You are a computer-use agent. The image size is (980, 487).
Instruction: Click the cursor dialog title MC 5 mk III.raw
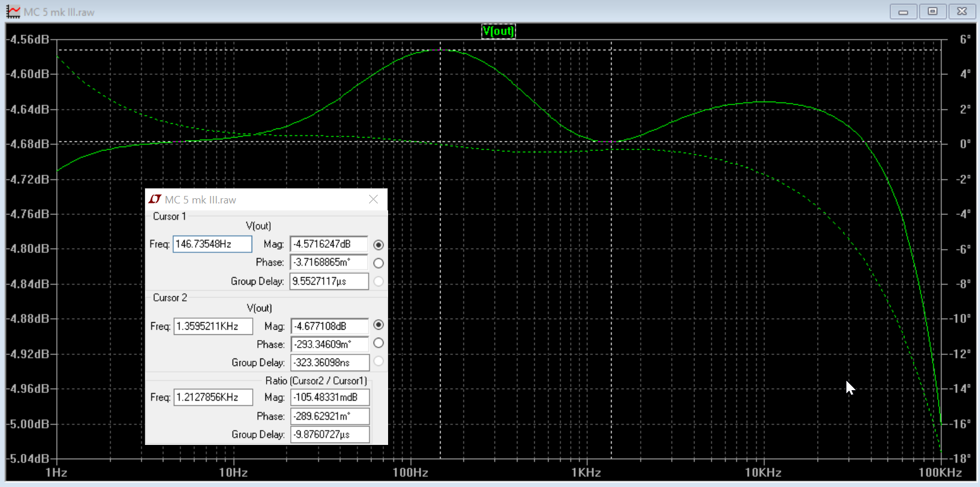point(200,200)
